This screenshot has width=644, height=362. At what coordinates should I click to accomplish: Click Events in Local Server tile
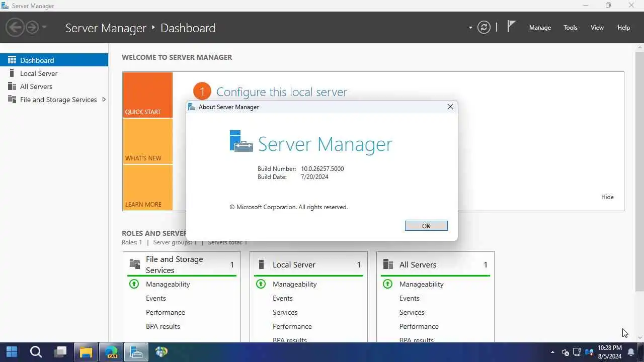(283, 298)
